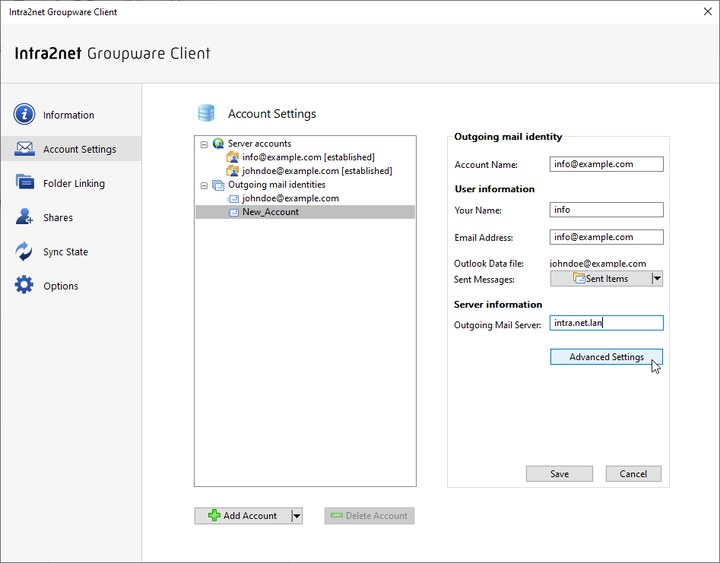Click the Advanced Settings button
Image resolution: width=720 pixels, height=563 pixels.
tap(606, 357)
